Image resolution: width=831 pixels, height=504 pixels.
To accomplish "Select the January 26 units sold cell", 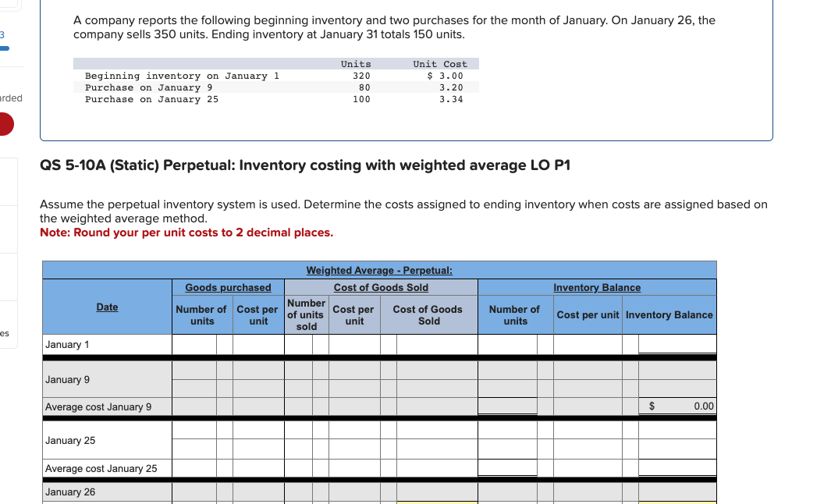I will 304,492.
